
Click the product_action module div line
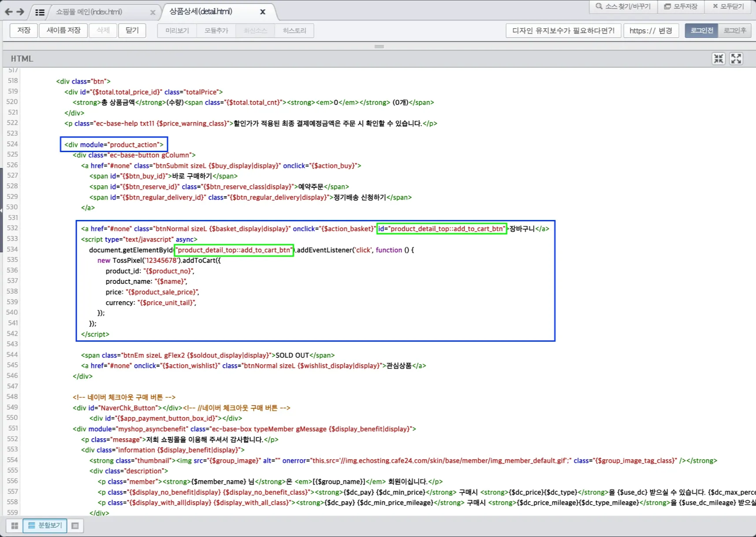[x=114, y=145]
